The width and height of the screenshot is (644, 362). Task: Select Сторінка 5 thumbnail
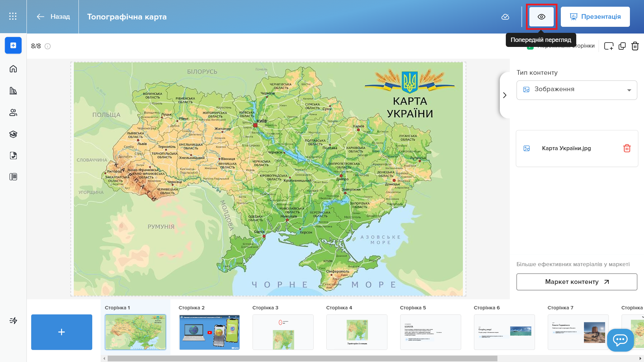[431, 332]
